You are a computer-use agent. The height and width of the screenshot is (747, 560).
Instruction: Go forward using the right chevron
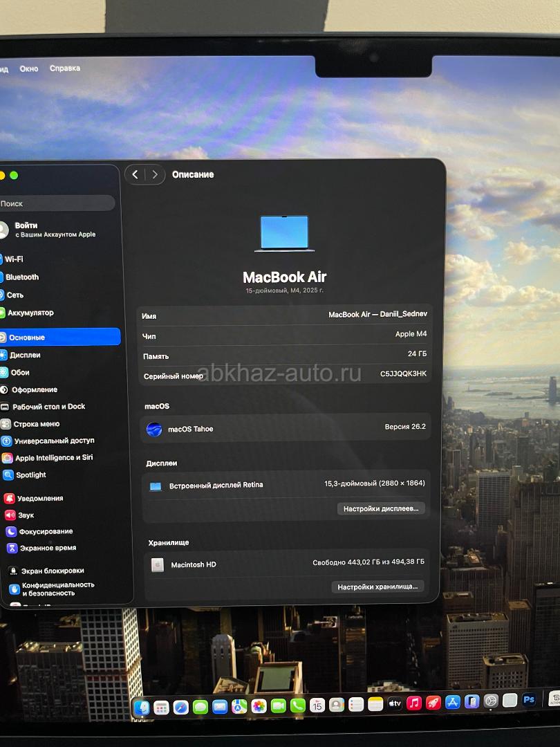[x=155, y=175]
